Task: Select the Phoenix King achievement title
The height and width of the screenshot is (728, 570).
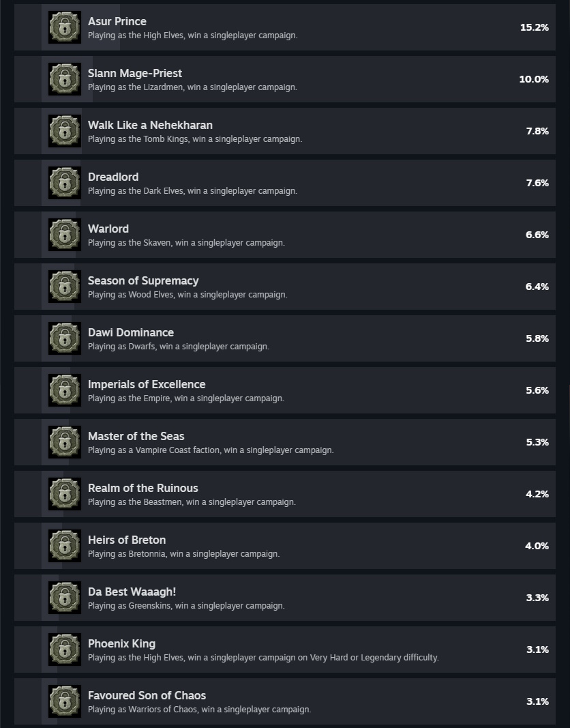Action: (121, 643)
